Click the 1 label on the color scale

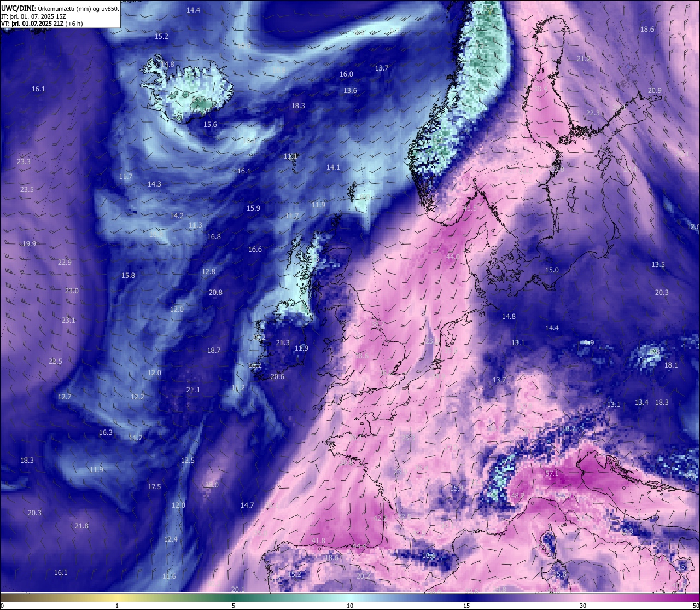[117, 606]
